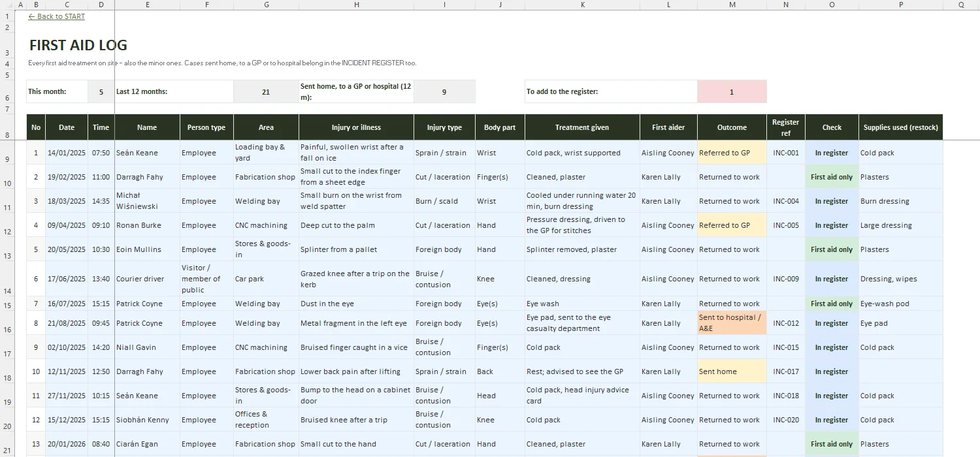Click Small cut to the hand cell

(x=356, y=444)
